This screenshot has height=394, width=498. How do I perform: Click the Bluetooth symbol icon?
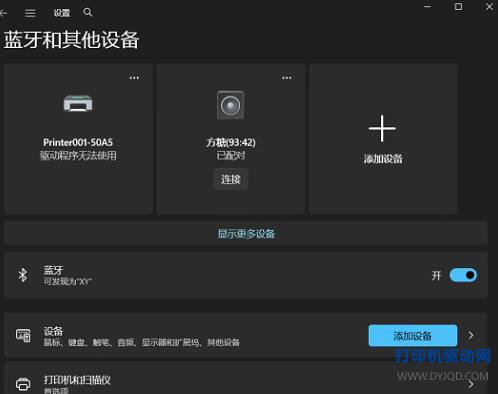23,275
